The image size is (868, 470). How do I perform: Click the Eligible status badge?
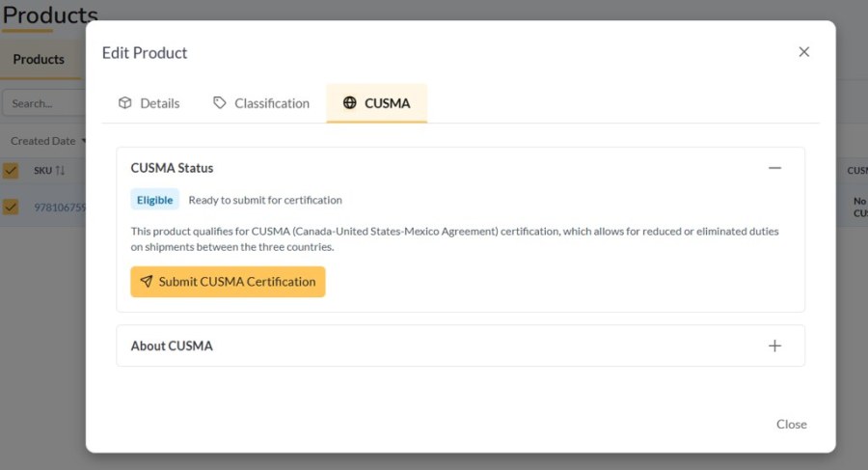[154, 200]
